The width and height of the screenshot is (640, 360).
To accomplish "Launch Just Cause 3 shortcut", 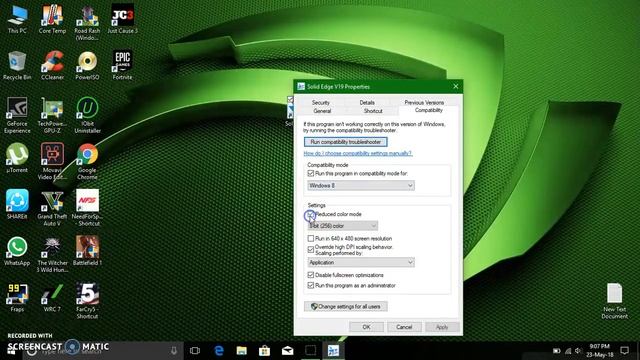I will pos(122,19).
